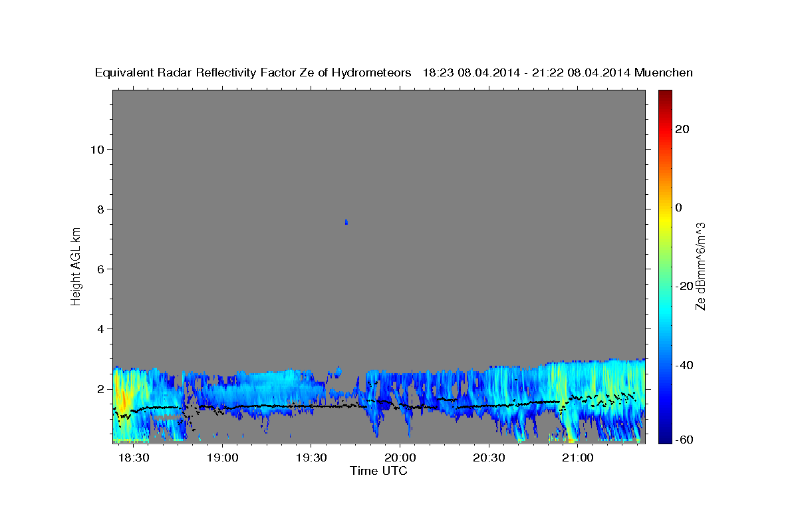Click the height axis label 8
The width and height of the screenshot is (798, 532).
pos(100,209)
